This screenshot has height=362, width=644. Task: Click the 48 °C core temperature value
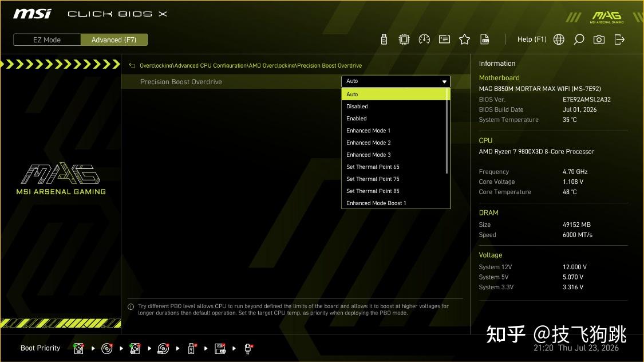point(570,192)
